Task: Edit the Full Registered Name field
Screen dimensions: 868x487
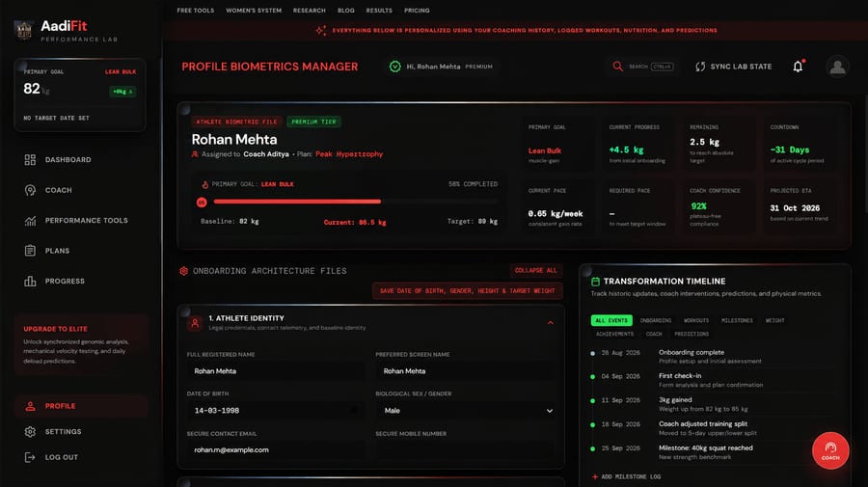Action: click(276, 371)
